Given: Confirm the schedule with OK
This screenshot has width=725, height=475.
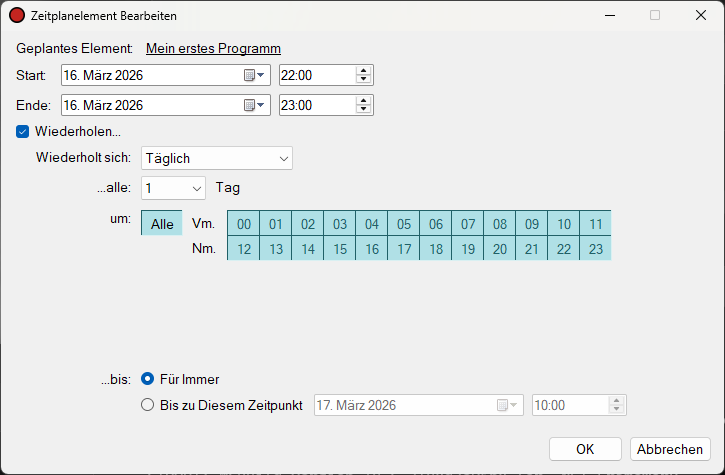Looking at the screenshot, I should 585,449.
